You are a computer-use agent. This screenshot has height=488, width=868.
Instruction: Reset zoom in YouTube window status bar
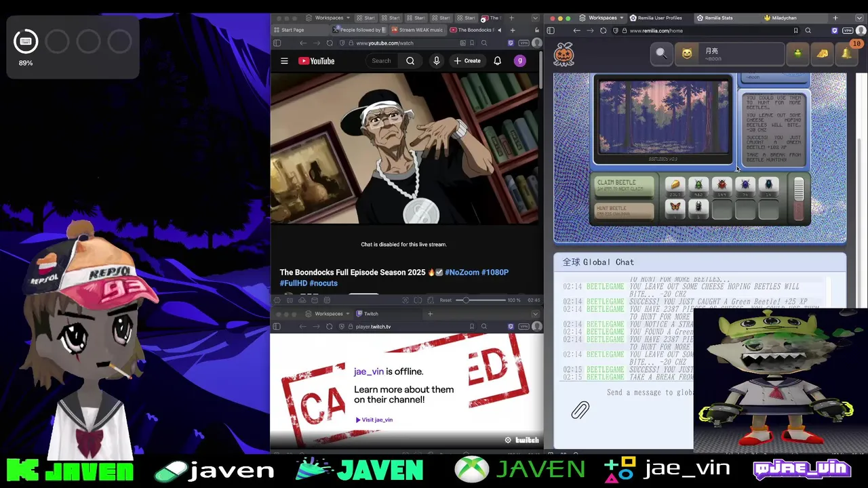(446, 300)
